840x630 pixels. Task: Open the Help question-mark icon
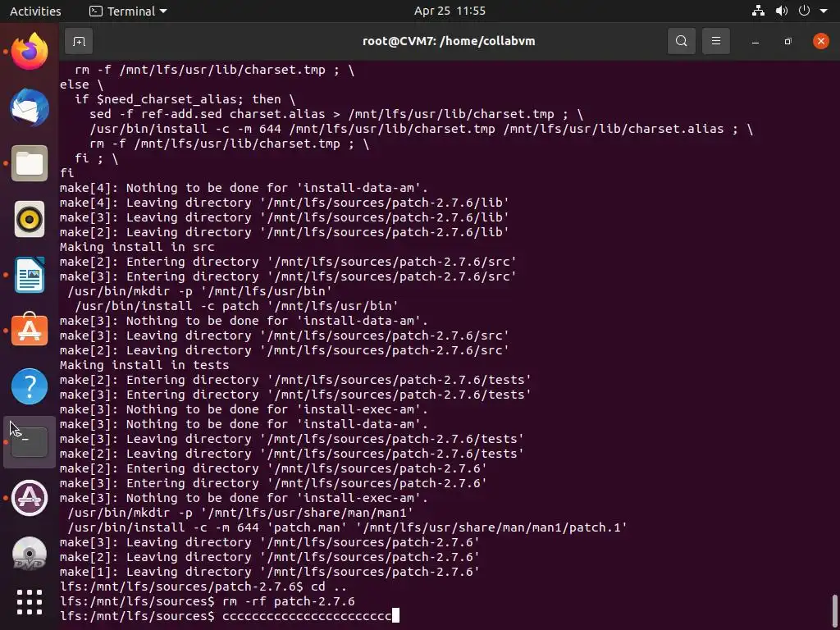click(30, 386)
